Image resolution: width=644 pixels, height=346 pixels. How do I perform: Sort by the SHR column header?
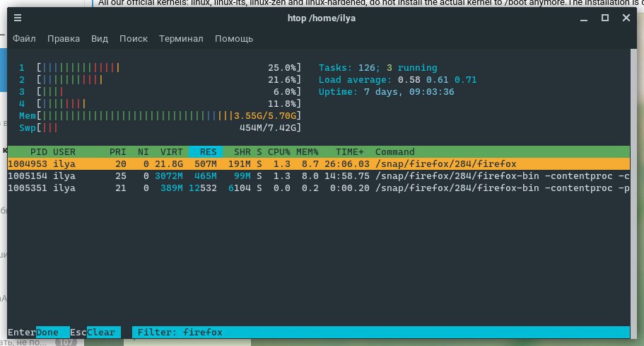(x=242, y=151)
